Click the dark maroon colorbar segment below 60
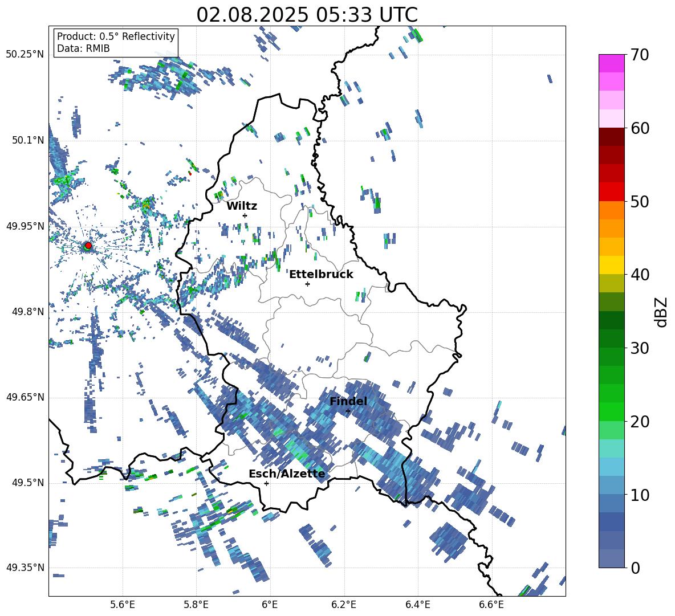 click(611, 137)
